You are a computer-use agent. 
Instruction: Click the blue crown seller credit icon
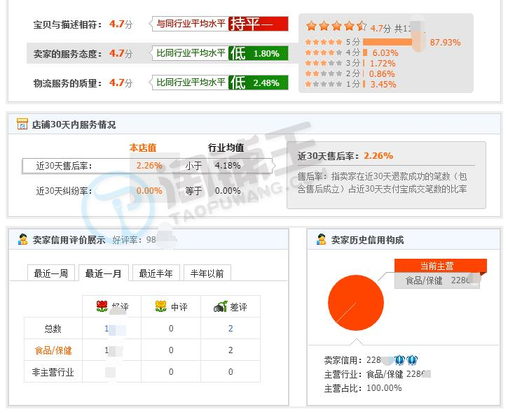tap(406, 360)
